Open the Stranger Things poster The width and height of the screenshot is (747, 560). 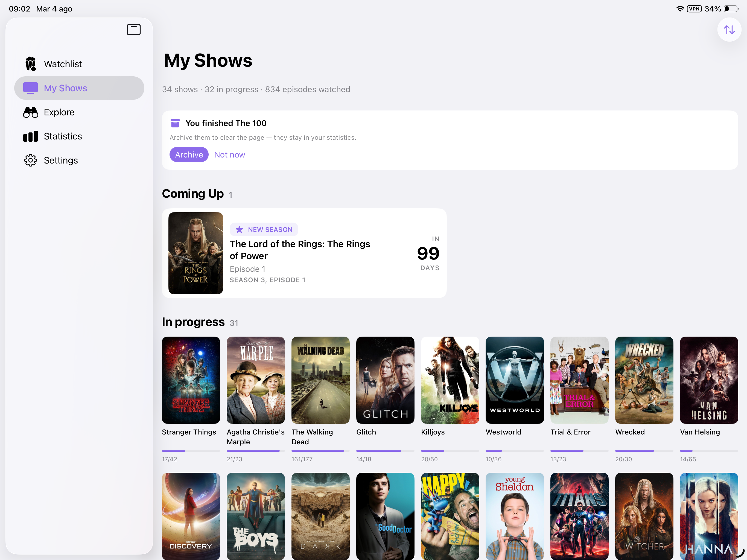click(191, 380)
